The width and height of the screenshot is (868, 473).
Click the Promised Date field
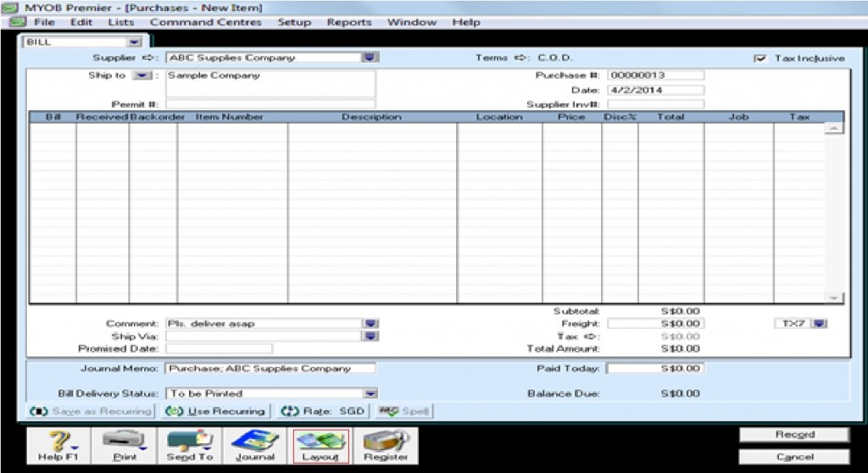219,348
